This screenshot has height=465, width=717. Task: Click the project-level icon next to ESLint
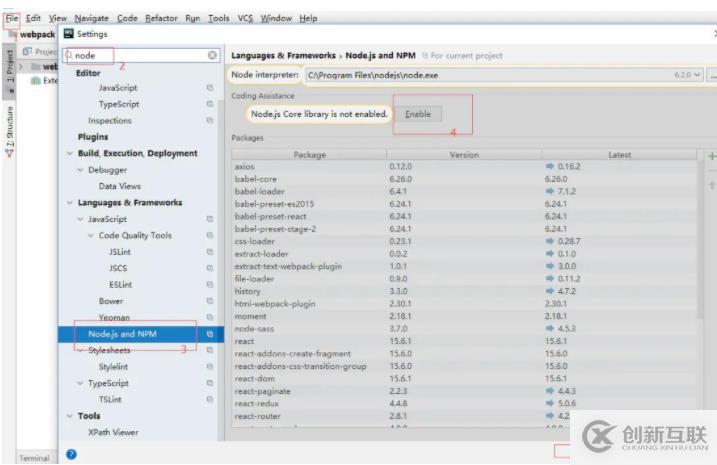click(x=210, y=284)
